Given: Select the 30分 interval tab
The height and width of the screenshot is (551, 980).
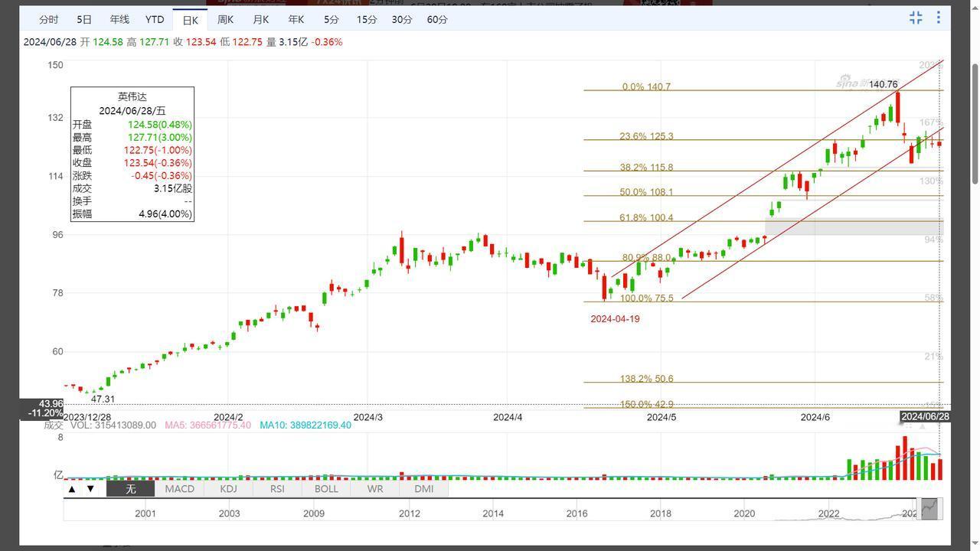Looking at the screenshot, I should click(402, 19).
